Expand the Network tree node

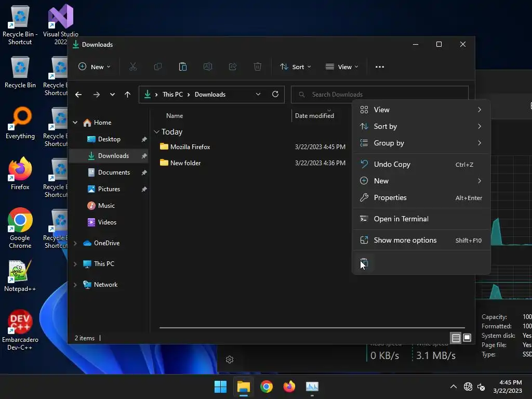tap(75, 285)
